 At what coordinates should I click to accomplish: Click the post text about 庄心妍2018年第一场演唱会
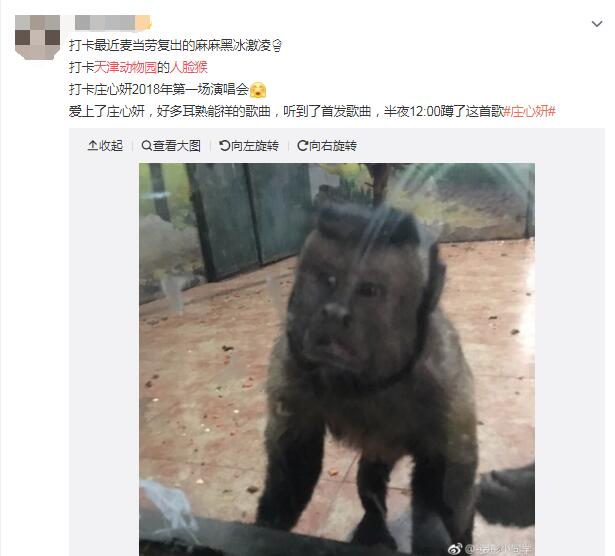(x=159, y=90)
